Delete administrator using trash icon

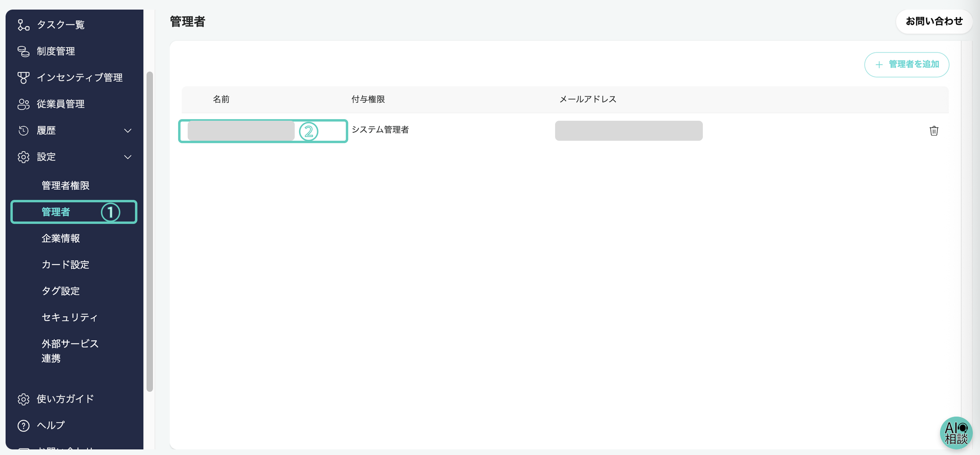coord(934,131)
